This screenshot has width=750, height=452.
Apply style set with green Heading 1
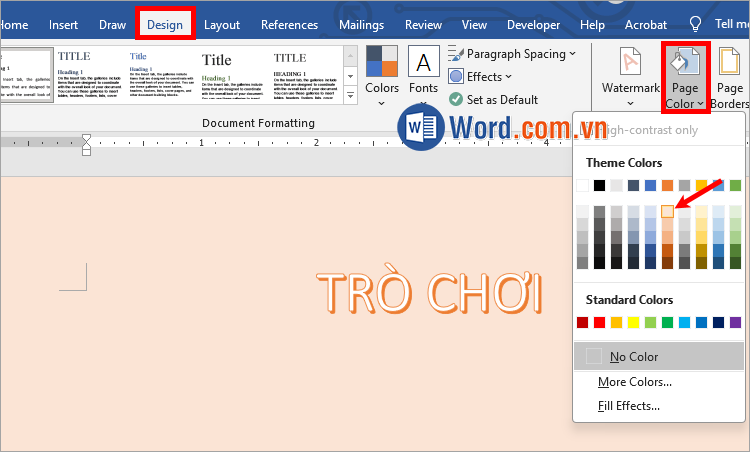click(233, 74)
